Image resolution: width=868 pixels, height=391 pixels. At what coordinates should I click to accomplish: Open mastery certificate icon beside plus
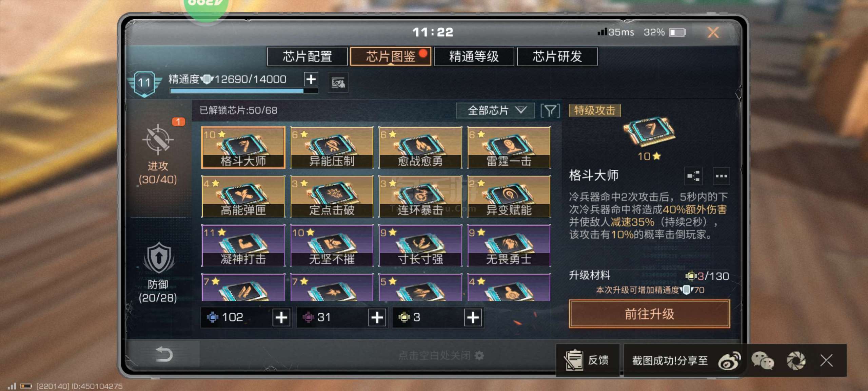[338, 82]
